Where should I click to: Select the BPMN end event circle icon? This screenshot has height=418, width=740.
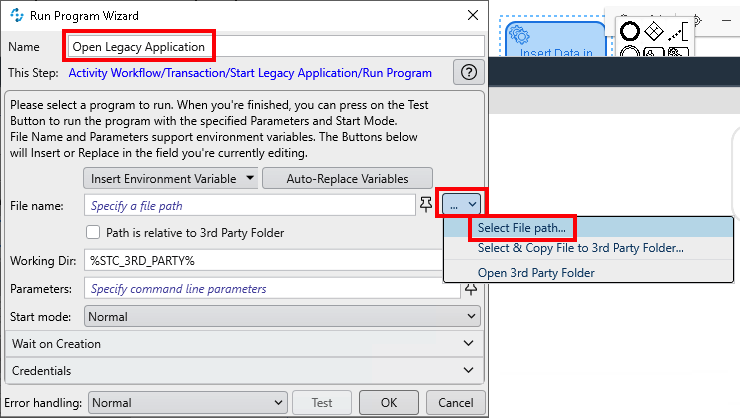tap(630, 32)
